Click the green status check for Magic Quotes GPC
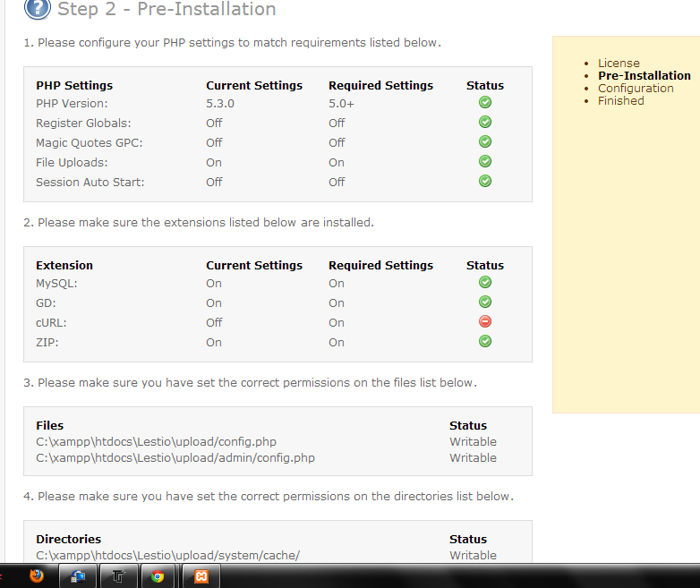Screen dimensions: 700x588 (485, 141)
